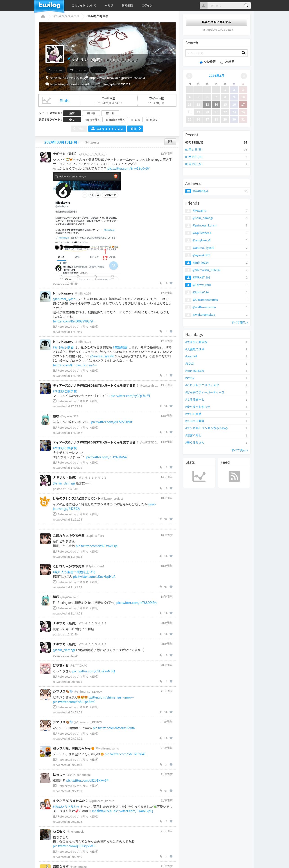
Task: Click けものフレンズ公式アカウント avatar
Action: tap(45, 502)
